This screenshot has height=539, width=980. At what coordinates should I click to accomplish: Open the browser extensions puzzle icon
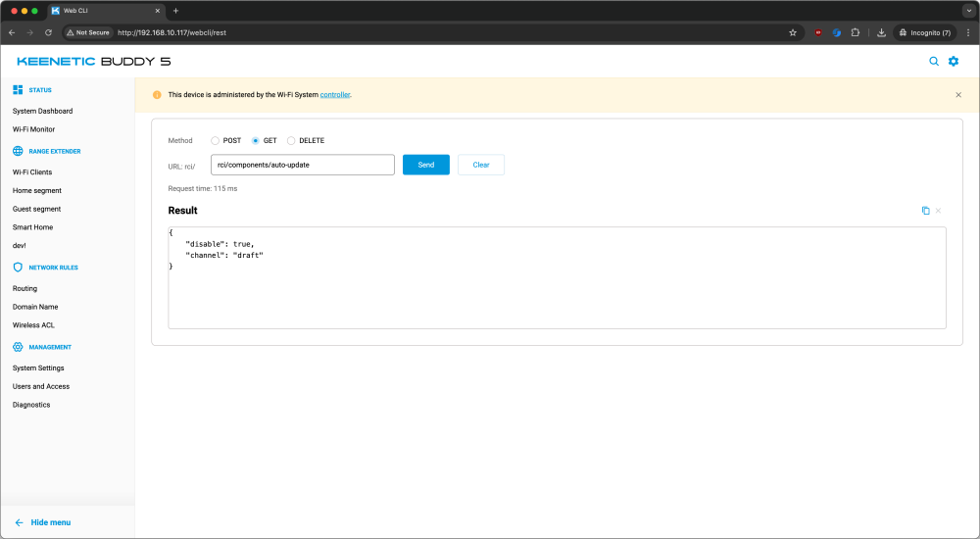pyautogui.click(x=856, y=32)
